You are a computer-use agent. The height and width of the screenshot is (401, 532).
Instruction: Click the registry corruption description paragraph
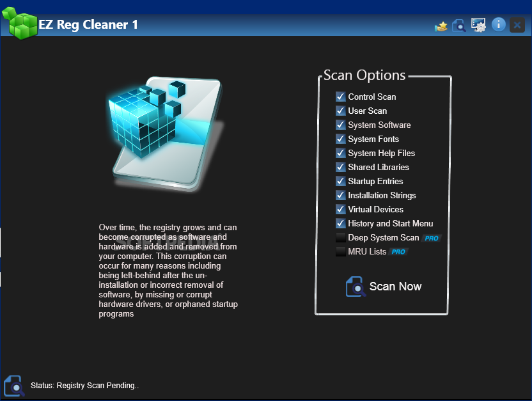tap(168, 271)
